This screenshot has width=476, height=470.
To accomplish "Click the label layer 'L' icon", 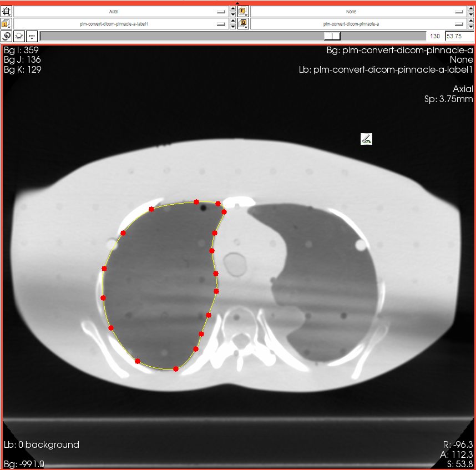I will point(7,23).
